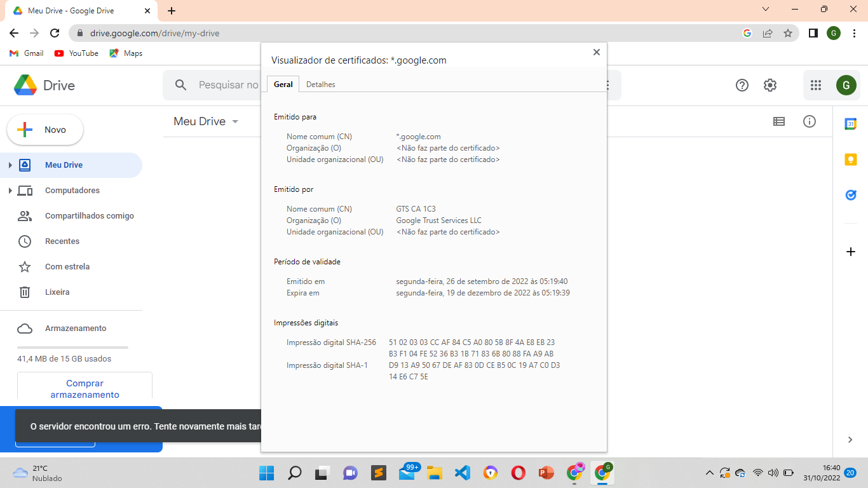Reload the page
868x488 pixels.
click(x=55, y=33)
